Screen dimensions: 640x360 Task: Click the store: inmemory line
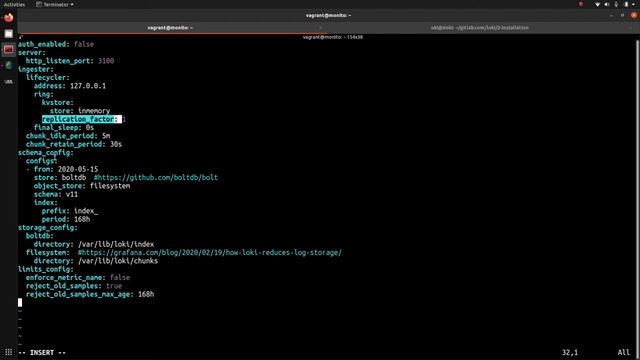point(80,111)
